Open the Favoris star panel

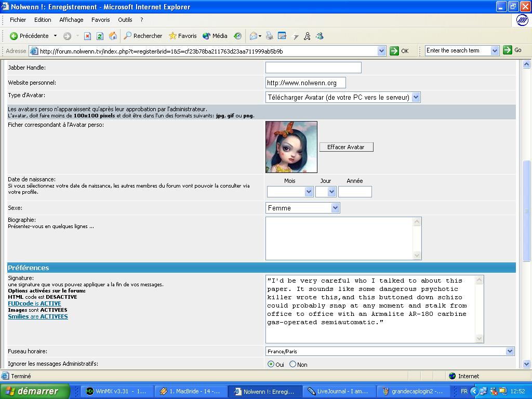click(x=182, y=36)
